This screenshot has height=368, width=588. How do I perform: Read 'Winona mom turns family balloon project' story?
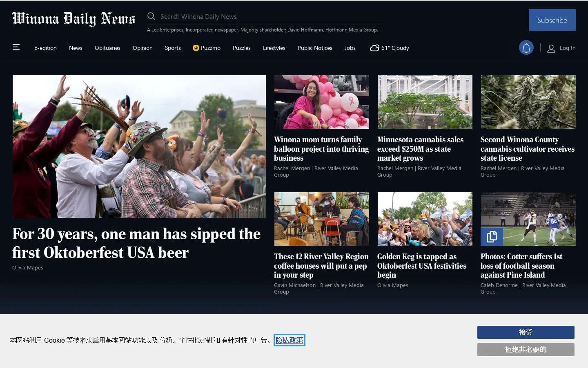(x=321, y=149)
